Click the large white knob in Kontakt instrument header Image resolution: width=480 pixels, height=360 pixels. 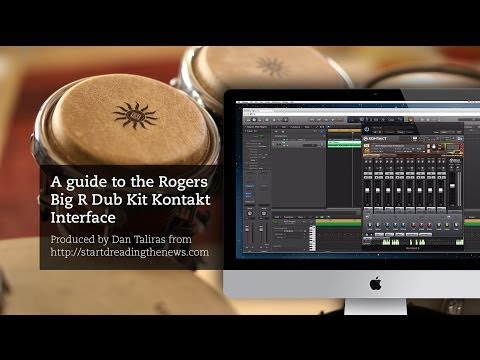click(434, 147)
